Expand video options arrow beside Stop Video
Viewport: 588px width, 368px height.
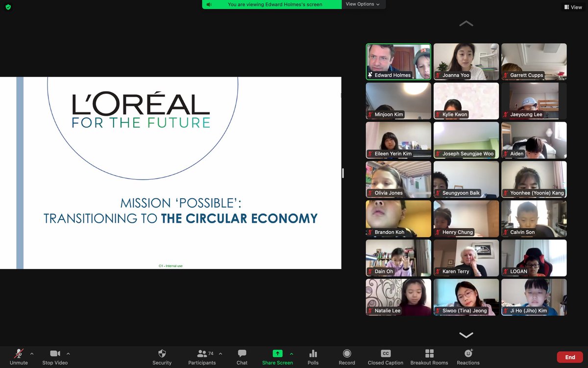point(68,353)
